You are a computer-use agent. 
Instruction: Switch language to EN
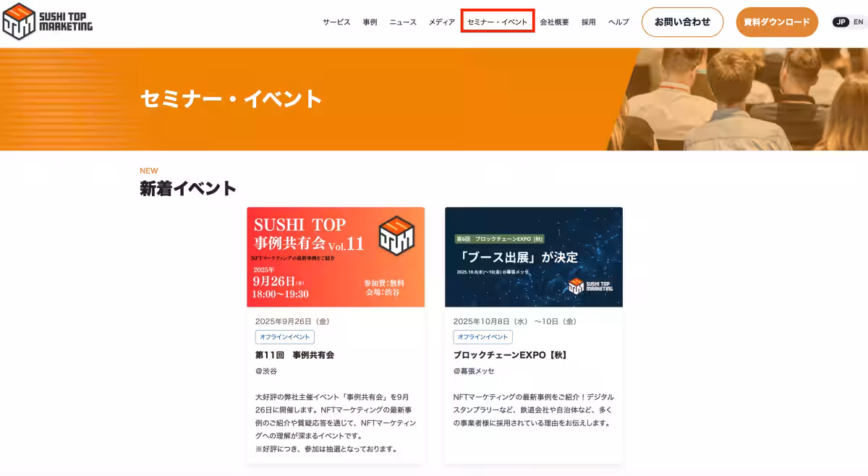tap(858, 22)
